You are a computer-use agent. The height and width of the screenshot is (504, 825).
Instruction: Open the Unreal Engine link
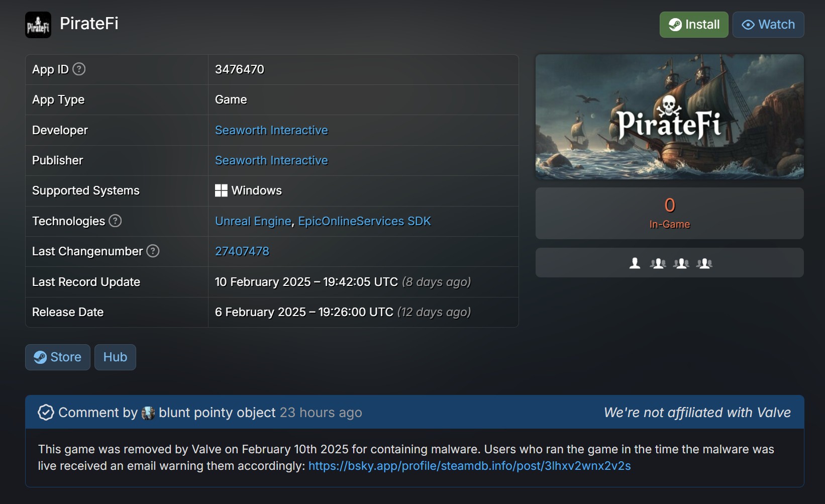252,221
